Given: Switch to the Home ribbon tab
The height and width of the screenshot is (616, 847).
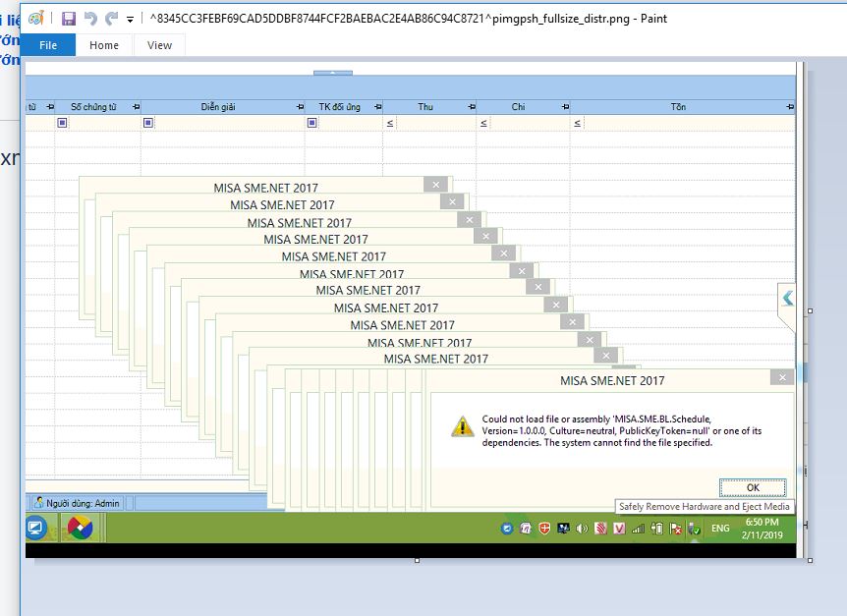Looking at the screenshot, I should click(x=104, y=45).
